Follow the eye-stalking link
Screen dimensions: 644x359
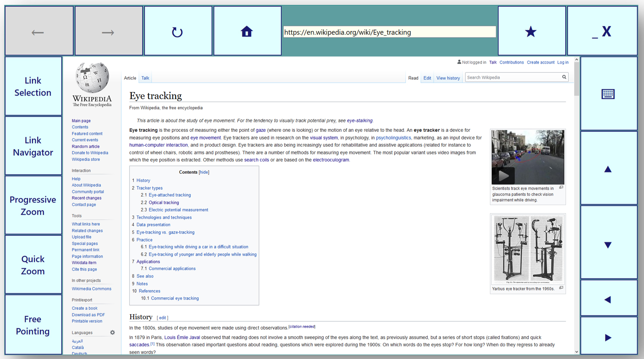point(360,121)
